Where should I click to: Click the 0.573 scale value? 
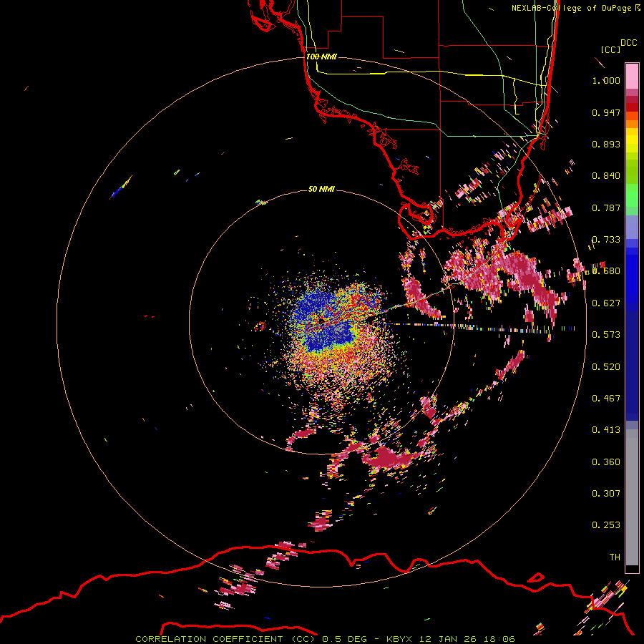point(606,335)
